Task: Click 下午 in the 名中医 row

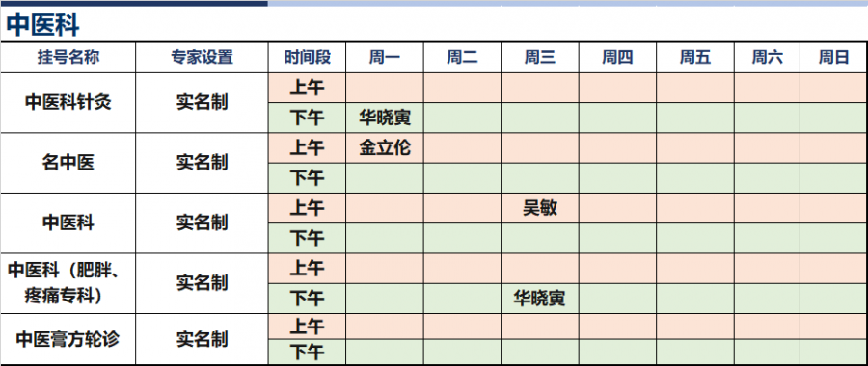Action: [308, 178]
